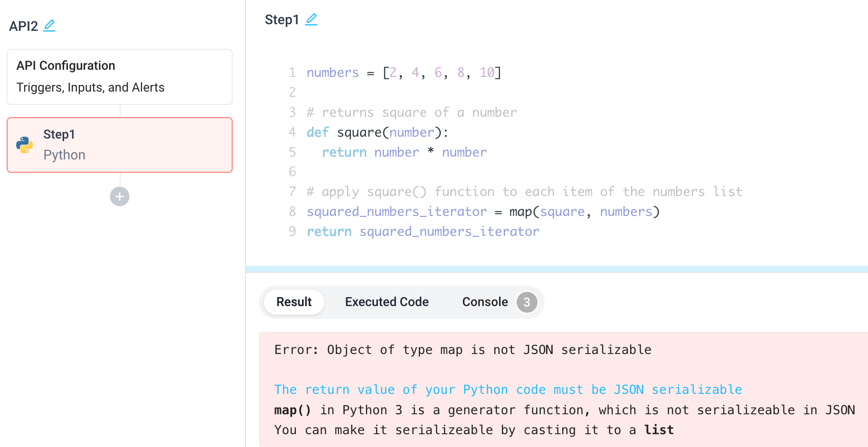868x447 pixels.
Task: Click the return statement on line 9
Action: point(329,231)
